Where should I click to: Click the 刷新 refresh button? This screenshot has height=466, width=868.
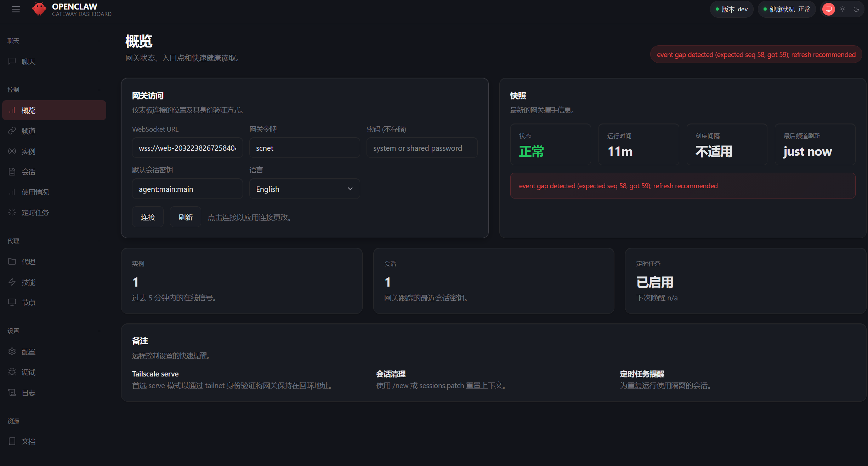tap(185, 217)
